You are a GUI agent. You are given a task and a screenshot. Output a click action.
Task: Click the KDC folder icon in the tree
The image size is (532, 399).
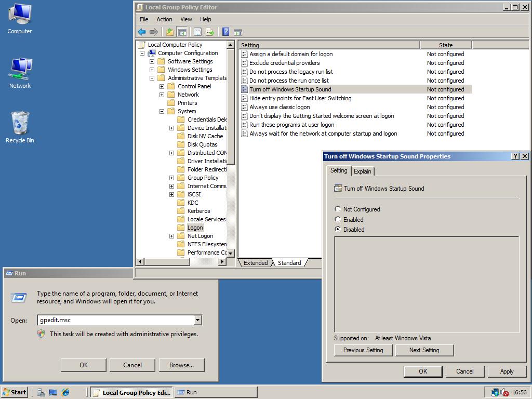pyautogui.click(x=181, y=202)
